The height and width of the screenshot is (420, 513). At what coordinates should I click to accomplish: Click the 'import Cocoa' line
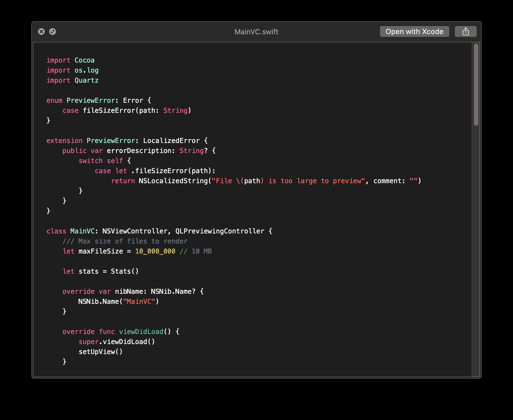coord(70,60)
